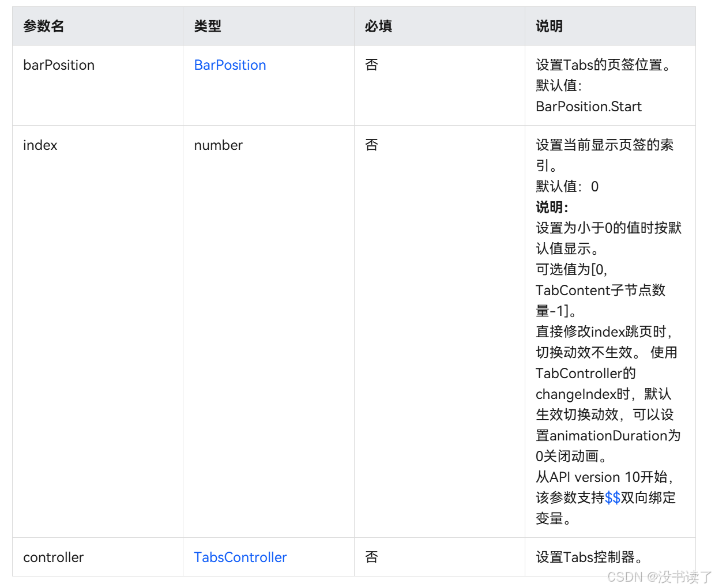
Task: Open the BarPosition type link
Action: coord(230,65)
